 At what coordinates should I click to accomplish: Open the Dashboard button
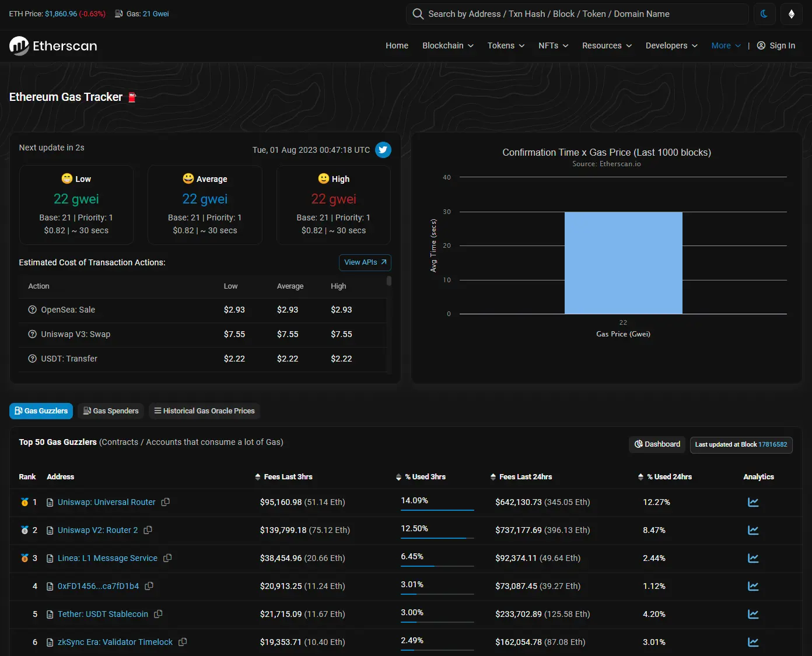tap(657, 444)
